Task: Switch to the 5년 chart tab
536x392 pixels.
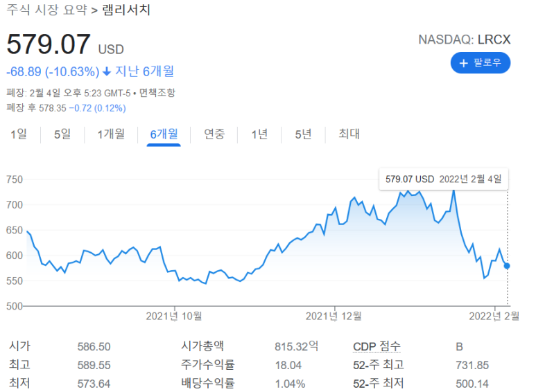Action: click(303, 134)
